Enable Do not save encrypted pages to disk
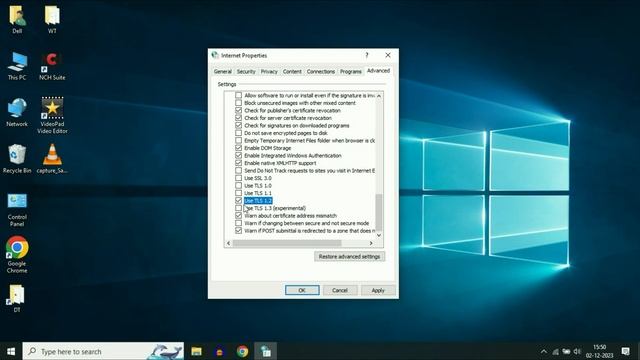The width and height of the screenshot is (640, 360). pos(238,133)
